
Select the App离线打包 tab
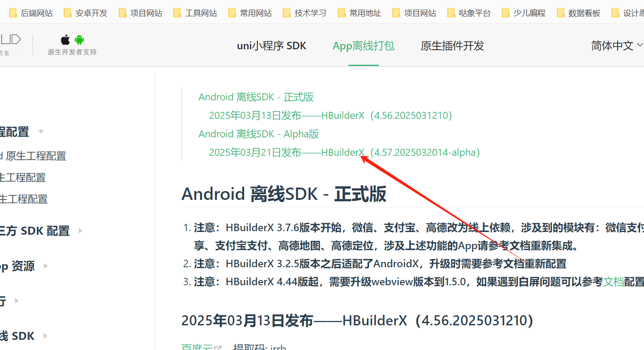pos(363,46)
